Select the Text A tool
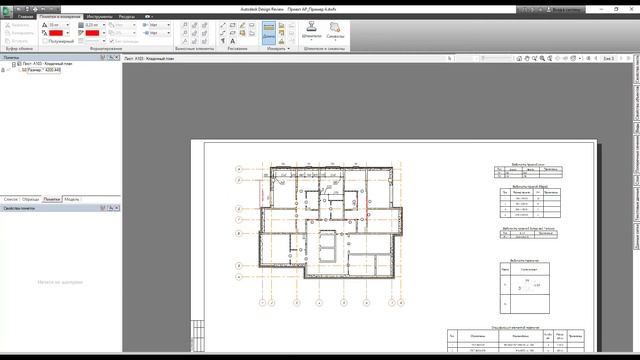The height and width of the screenshot is (360, 640). click(x=232, y=41)
